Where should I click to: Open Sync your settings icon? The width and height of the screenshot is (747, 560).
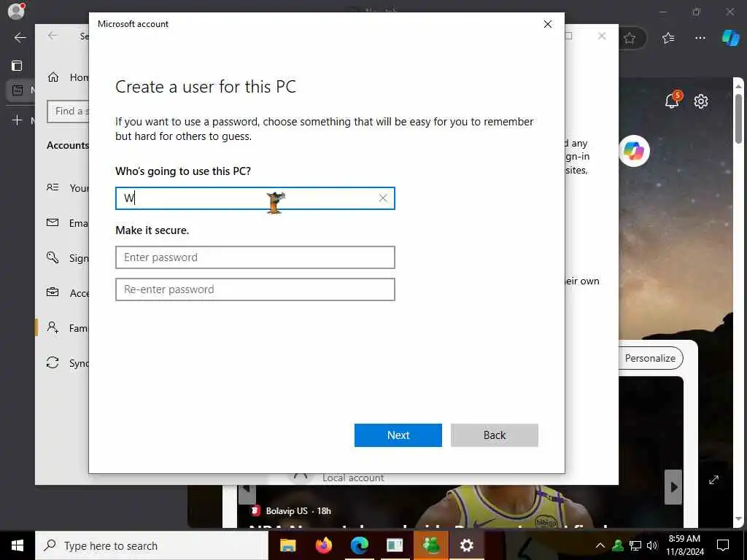coord(53,363)
